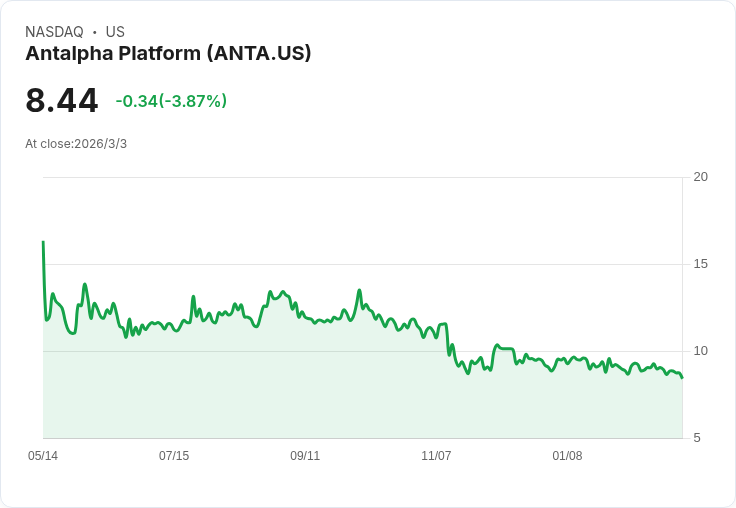This screenshot has height=508, width=736.
Task: Select the 09/11 date on the time axis
Action: (305, 456)
